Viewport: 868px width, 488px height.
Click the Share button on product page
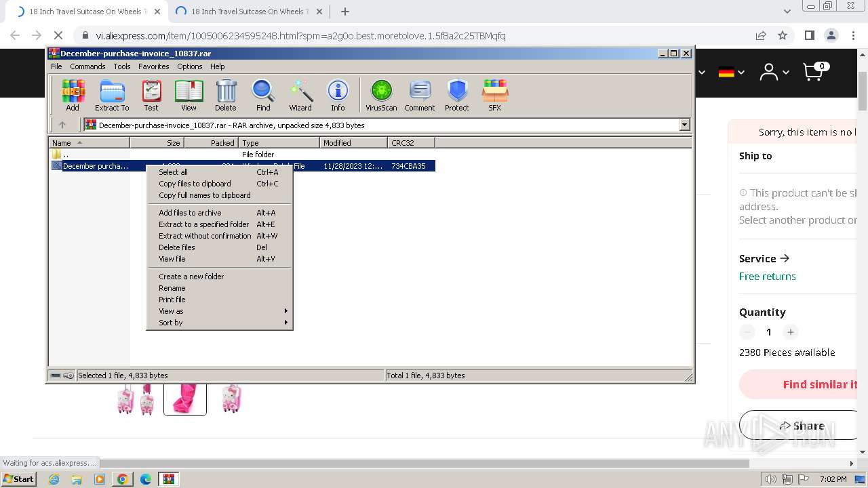(x=798, y=426)
